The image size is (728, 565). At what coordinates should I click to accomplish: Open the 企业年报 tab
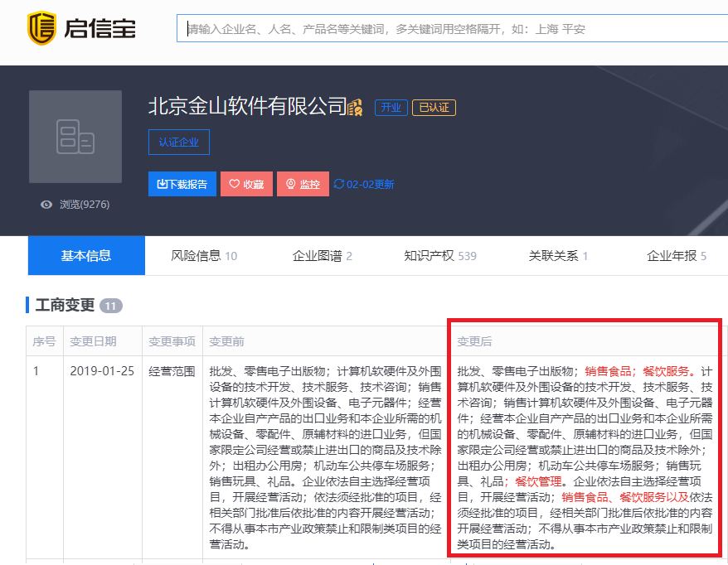tap(677, 256)
